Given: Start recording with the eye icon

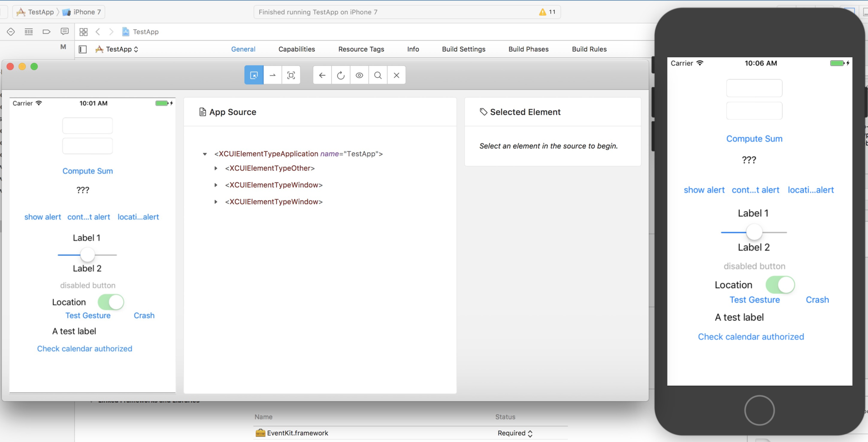Looking at the screenshot, I should tap(359, 75).
